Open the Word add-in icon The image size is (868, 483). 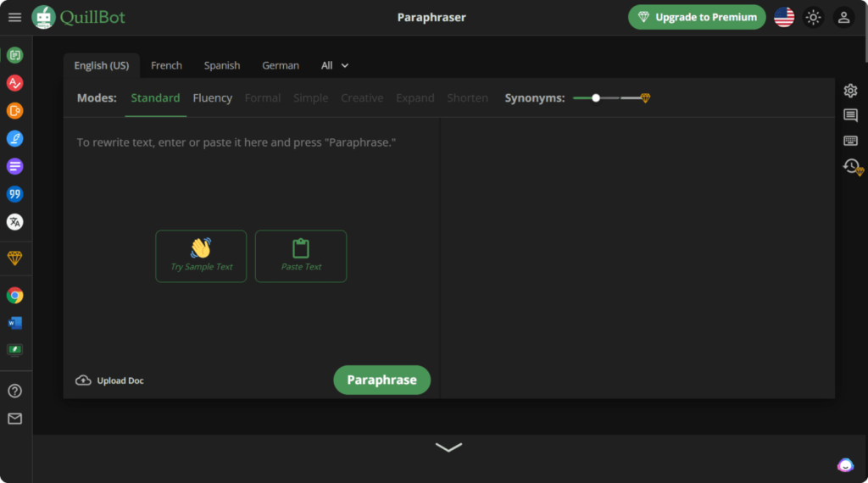click(15, 323)
